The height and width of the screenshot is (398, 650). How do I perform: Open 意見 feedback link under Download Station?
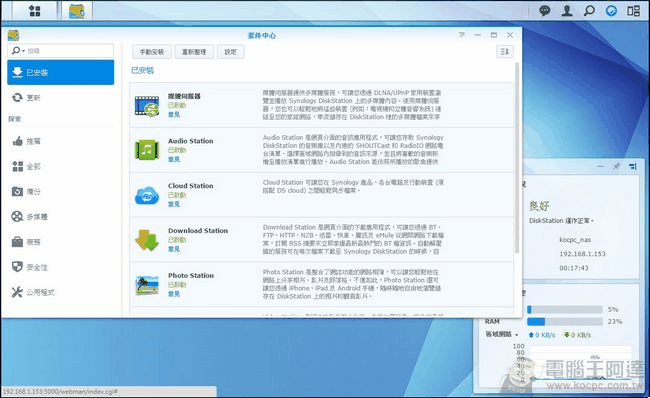tap(174, 249)
